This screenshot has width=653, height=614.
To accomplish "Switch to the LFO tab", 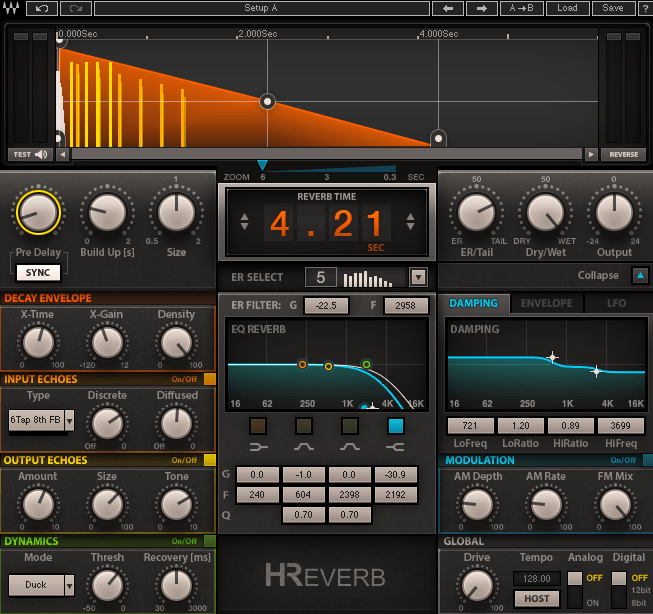I will coord(616,303).
